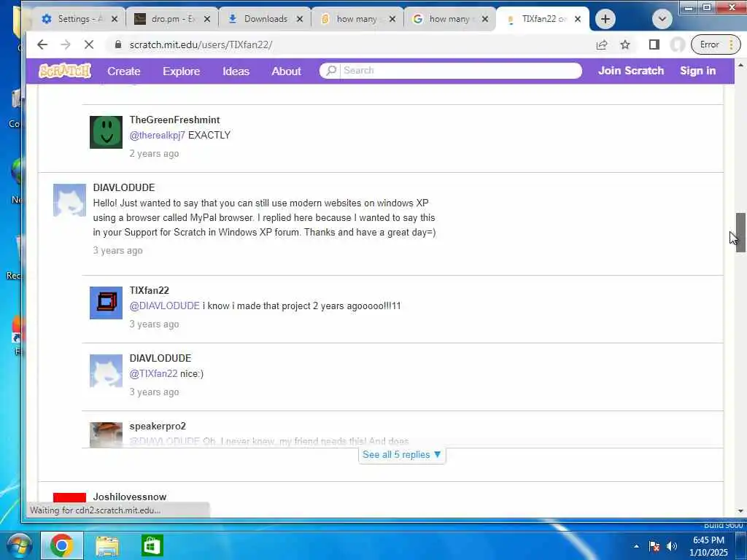Open tab search dropdown arrow
The image size is (747, 560).
(662, 19)
